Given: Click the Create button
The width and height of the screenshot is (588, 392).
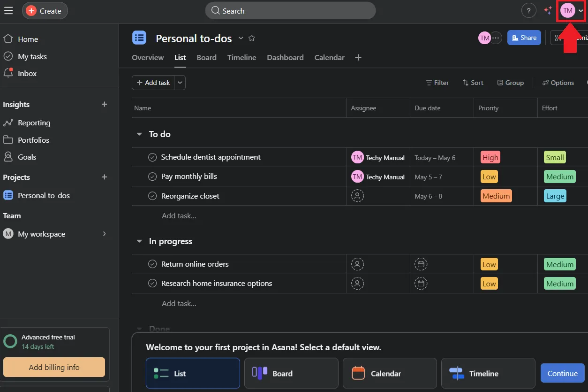Looking at the screenshot, I should (x=45, y=11).
